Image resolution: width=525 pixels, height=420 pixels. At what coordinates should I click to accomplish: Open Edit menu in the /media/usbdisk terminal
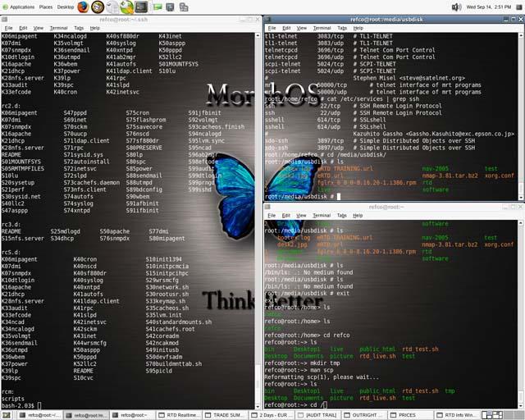286,28
